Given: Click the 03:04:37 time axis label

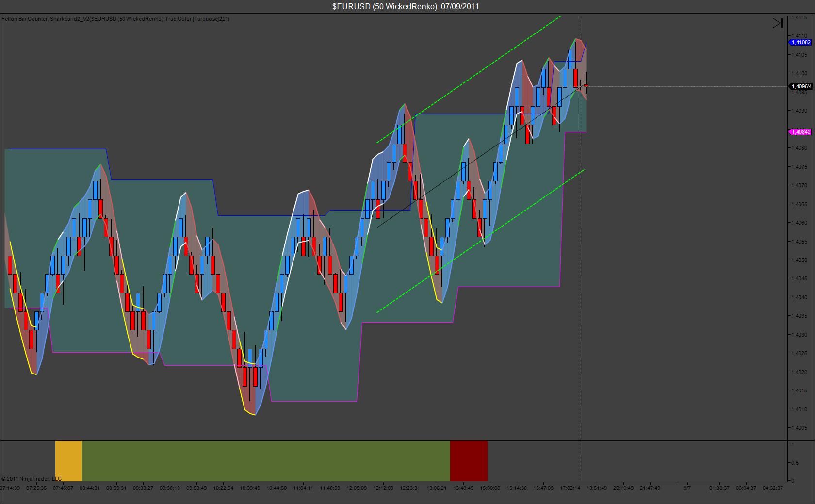Looking at the screenshot, I should [x=746, y=488].
